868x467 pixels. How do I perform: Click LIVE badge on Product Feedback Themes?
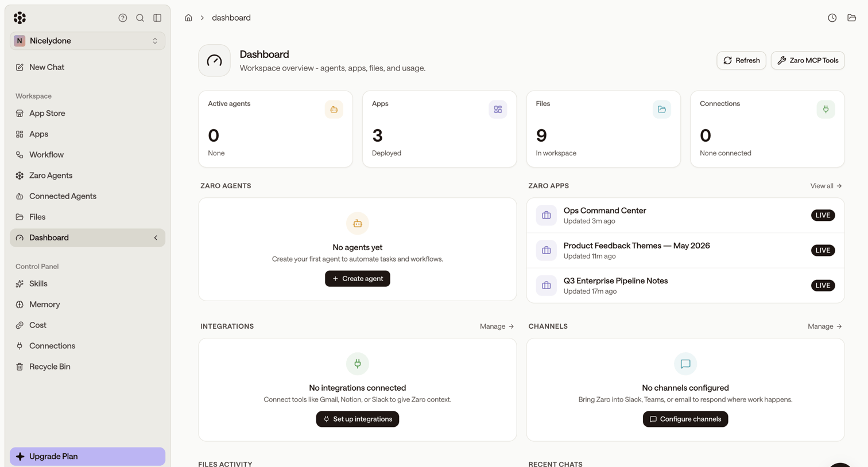(823, 250)
